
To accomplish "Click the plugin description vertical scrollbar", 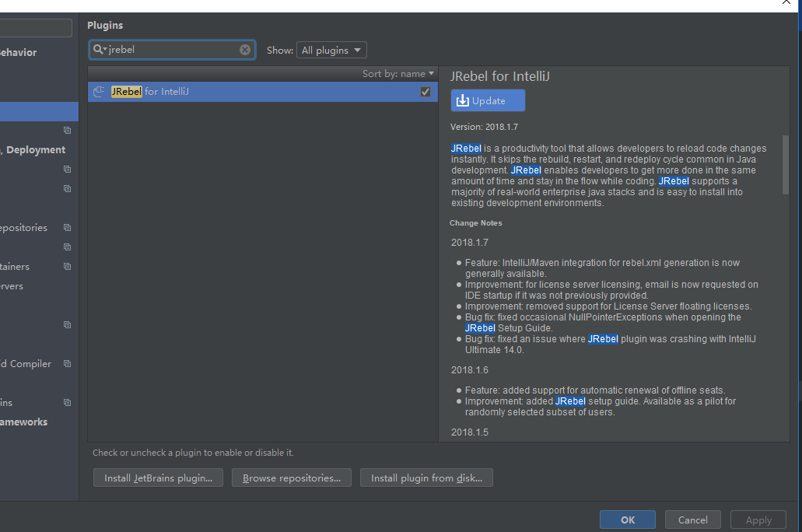I will (x=786, y=165).
